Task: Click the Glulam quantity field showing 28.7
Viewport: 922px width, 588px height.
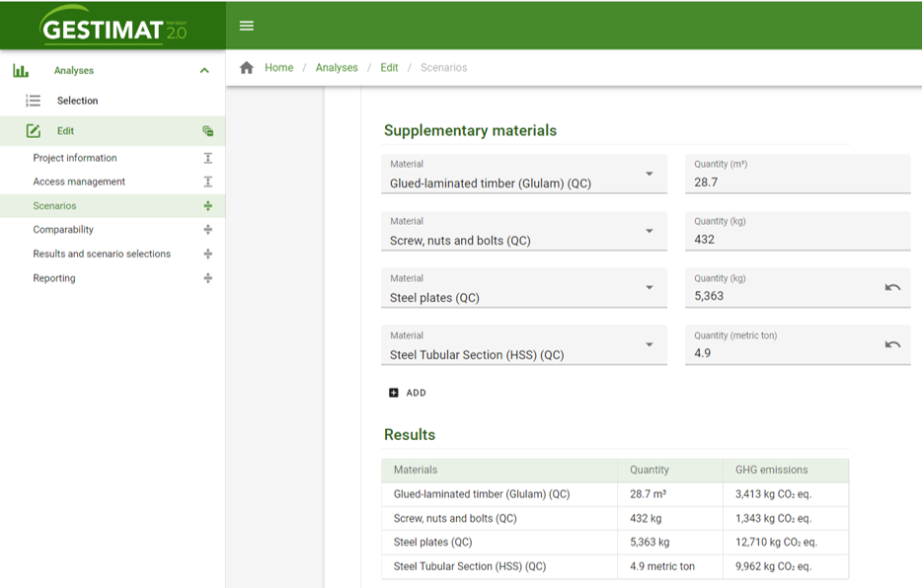Action: 796,183
